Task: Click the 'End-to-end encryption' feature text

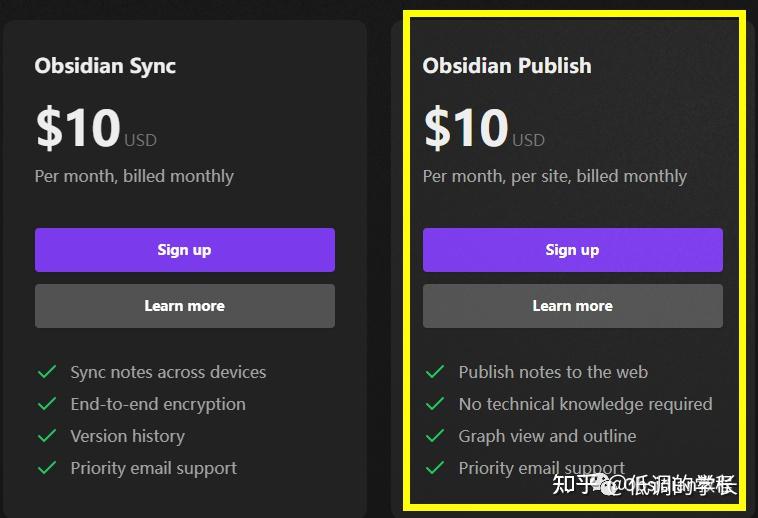Action: coord(158,404)
